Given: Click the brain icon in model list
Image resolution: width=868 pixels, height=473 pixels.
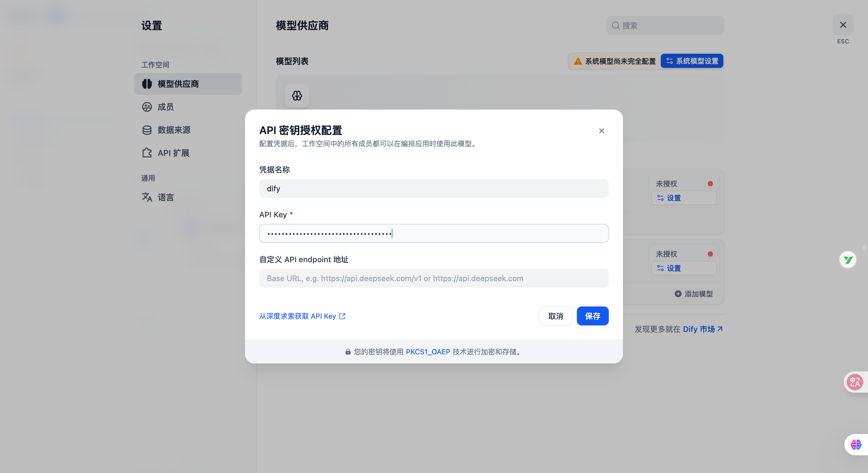Looking at the screenshot, I should (297, 96).
